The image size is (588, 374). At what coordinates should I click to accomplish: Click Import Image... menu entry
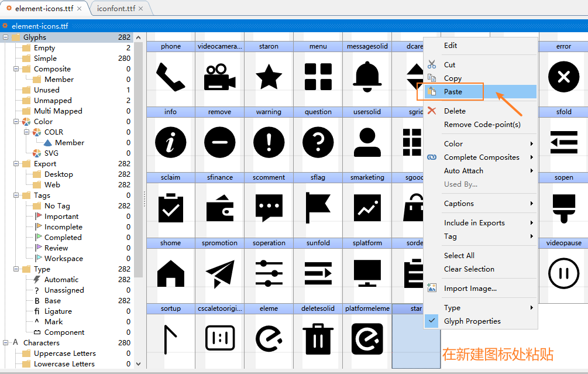pos(470,289)
